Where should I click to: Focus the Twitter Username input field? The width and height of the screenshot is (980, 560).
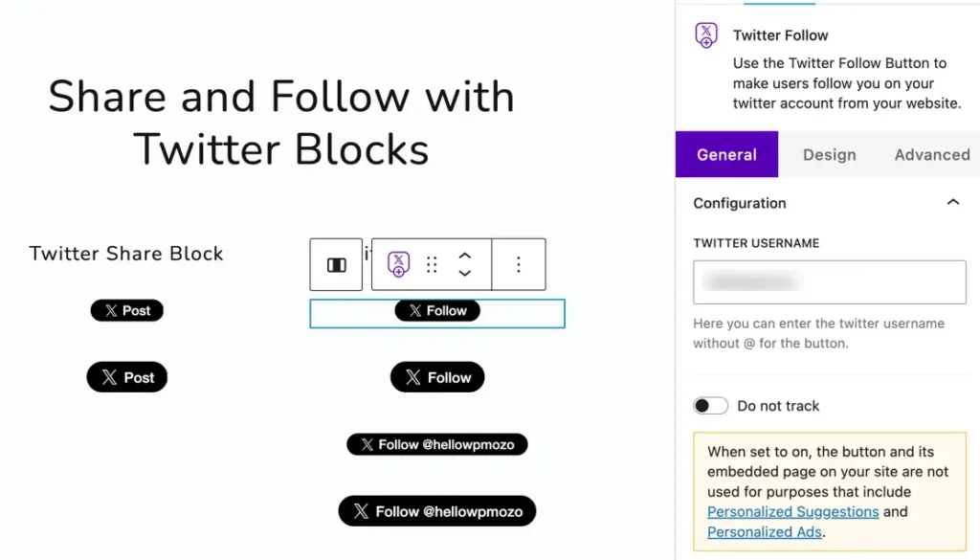pos(829,282)
